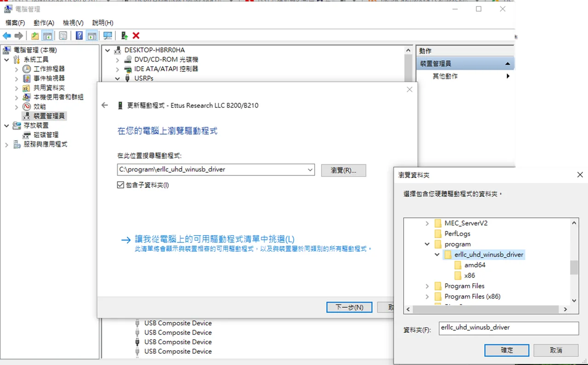The image size is (588, 365).
Task: Click the Properties sheet toolbar icon
Action: click(63, 36)
